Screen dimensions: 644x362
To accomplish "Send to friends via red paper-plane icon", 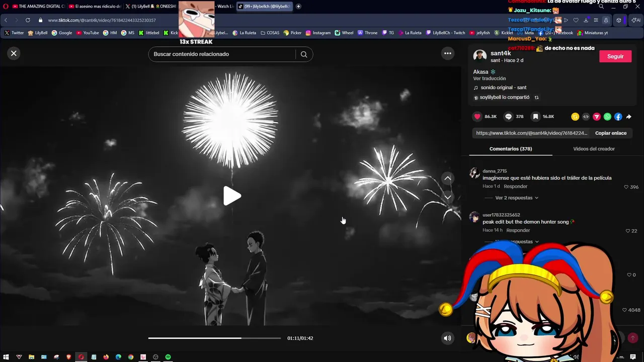I will point(597,117).
